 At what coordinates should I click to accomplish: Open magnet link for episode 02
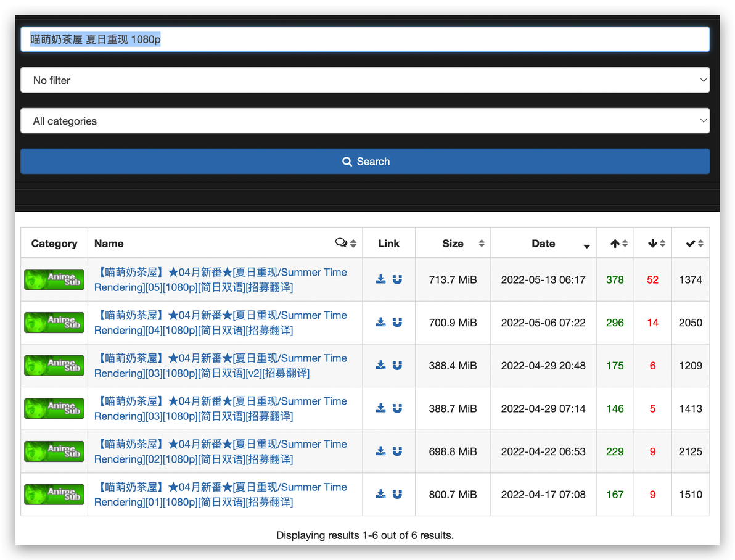[397, 451]
